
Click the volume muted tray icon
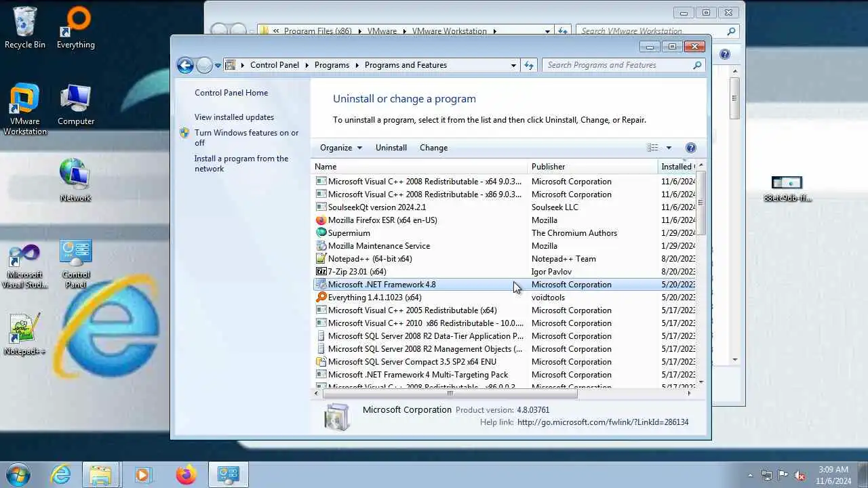coord(800,476)
